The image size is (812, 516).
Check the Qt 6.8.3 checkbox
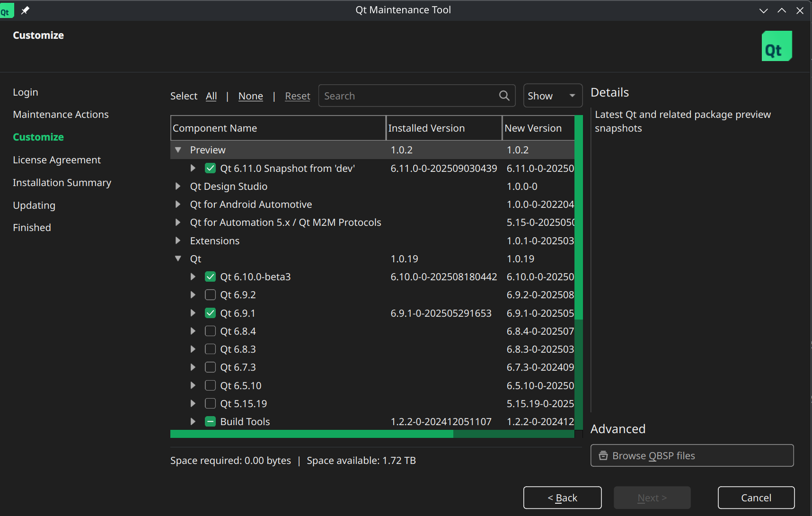(211, 349)
